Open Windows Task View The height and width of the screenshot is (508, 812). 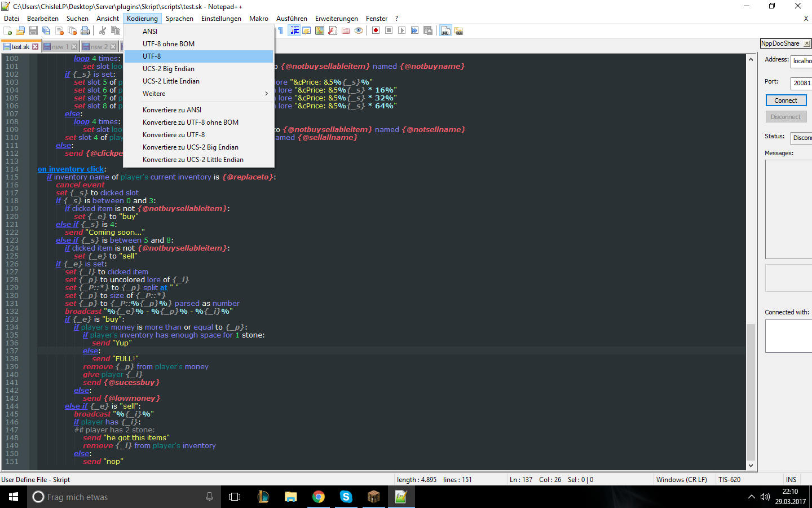235,497
